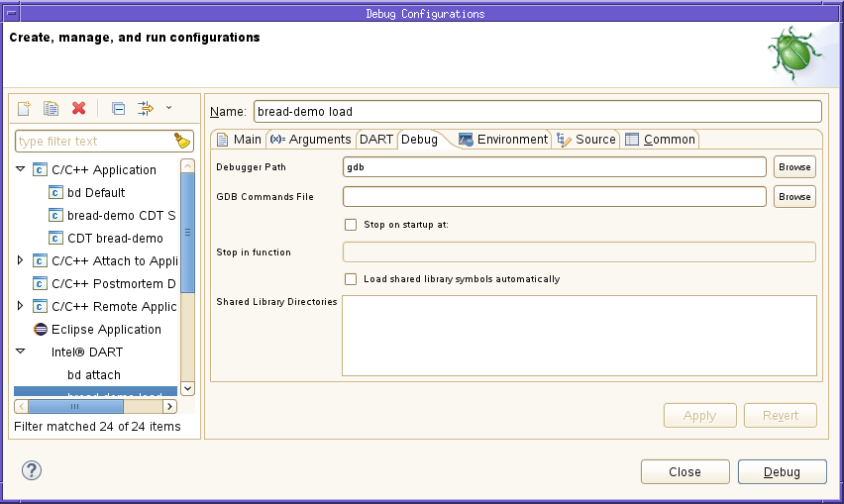Switch to the Main tab
Screen dimensions: 844x504
(239, 140)
